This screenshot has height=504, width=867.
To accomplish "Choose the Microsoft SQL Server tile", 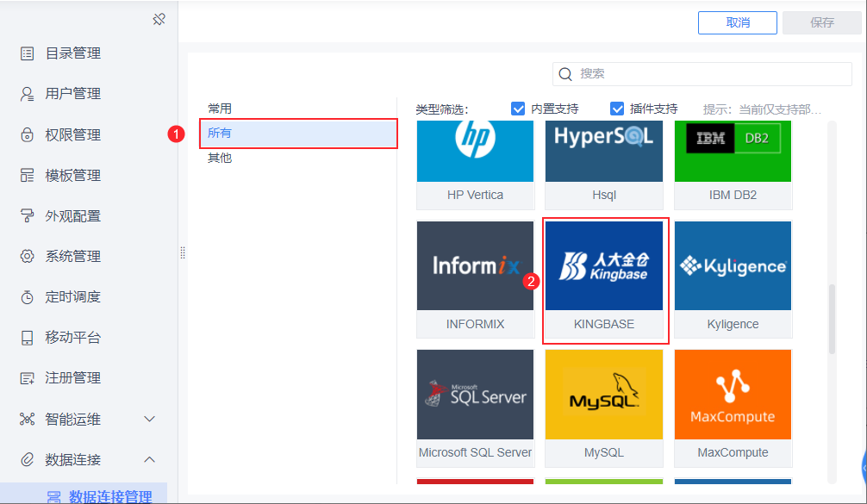I will pos(476,408).
